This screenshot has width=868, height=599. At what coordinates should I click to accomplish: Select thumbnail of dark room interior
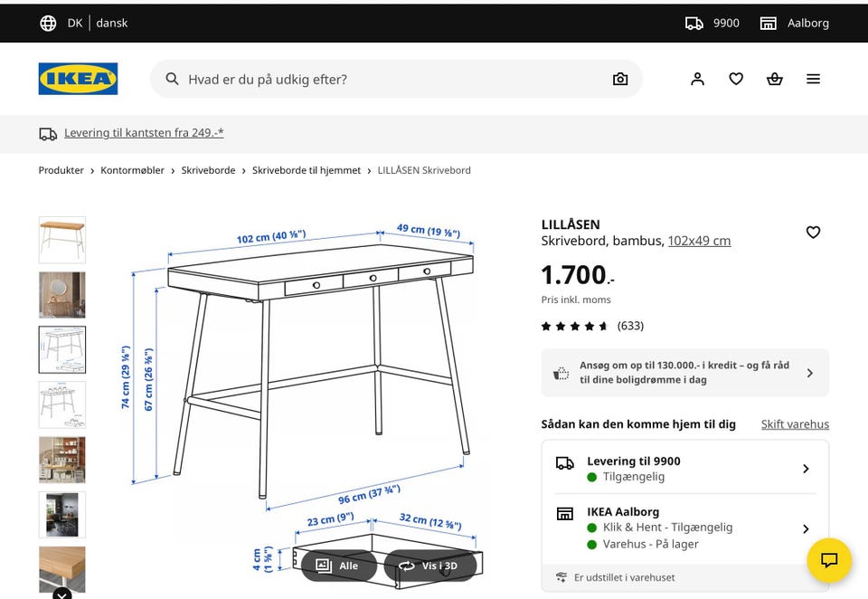click(x=62, y=515)
